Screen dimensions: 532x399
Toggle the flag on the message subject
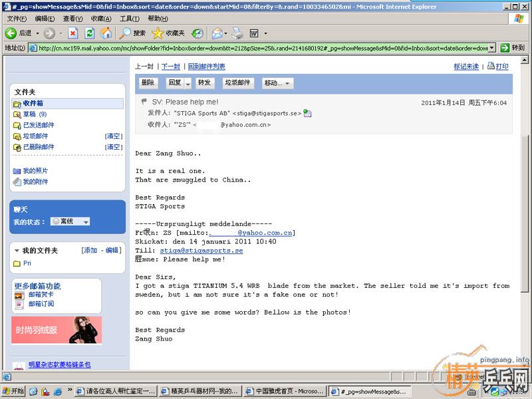pos(144,102)
